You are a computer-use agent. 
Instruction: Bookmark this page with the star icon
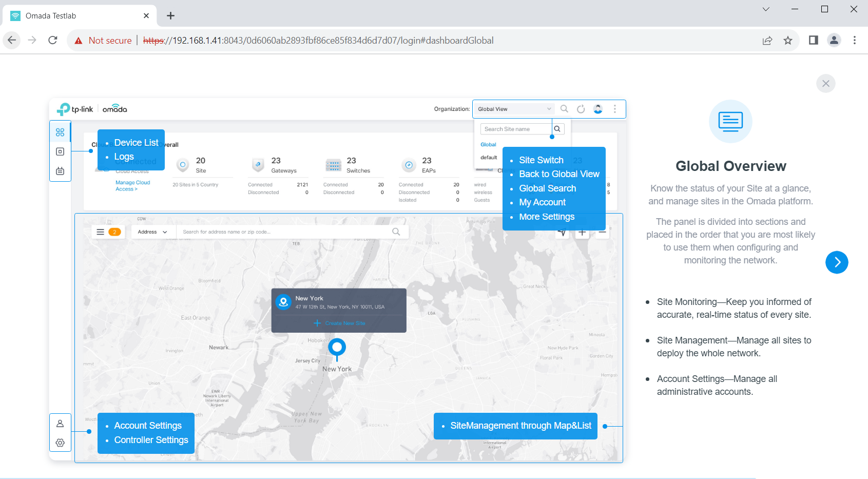(x=788, y=41)
